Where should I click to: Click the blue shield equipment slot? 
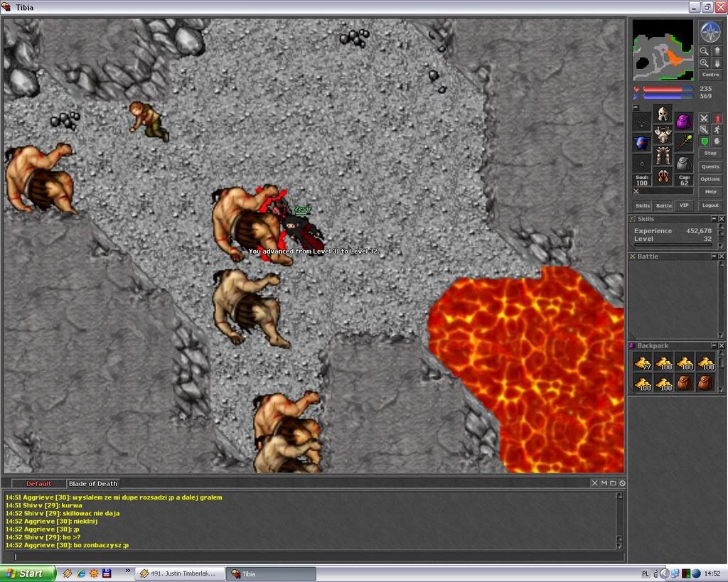[642, 143]
